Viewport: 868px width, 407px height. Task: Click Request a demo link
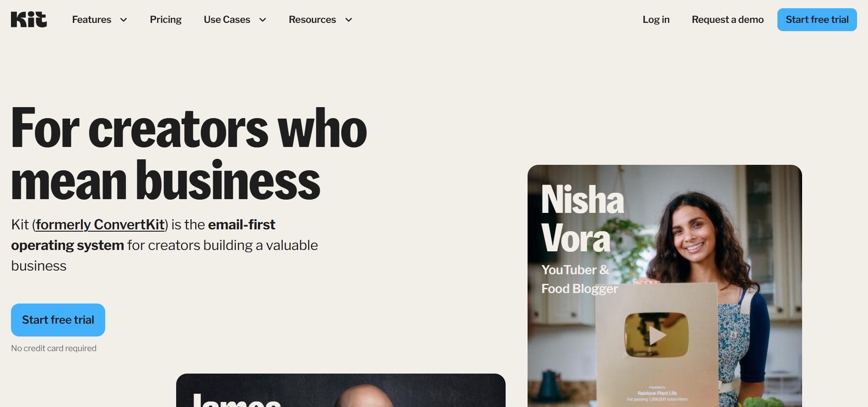pos(728,20)
